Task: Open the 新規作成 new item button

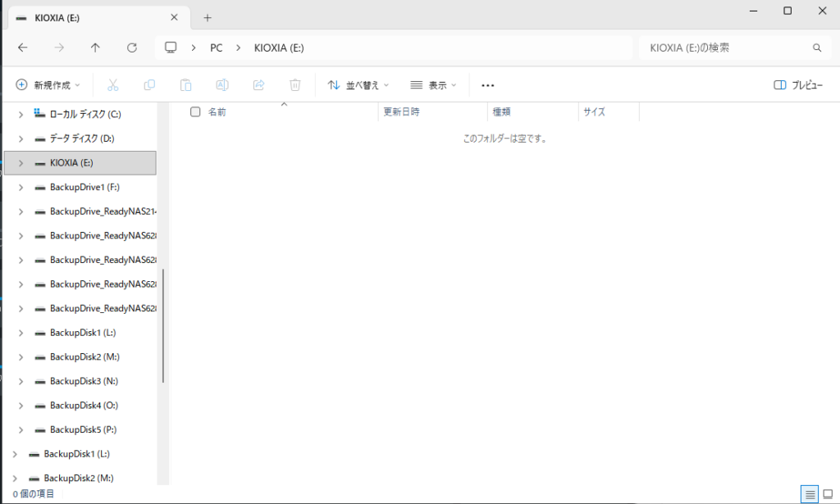Action: tap(48, 85)
